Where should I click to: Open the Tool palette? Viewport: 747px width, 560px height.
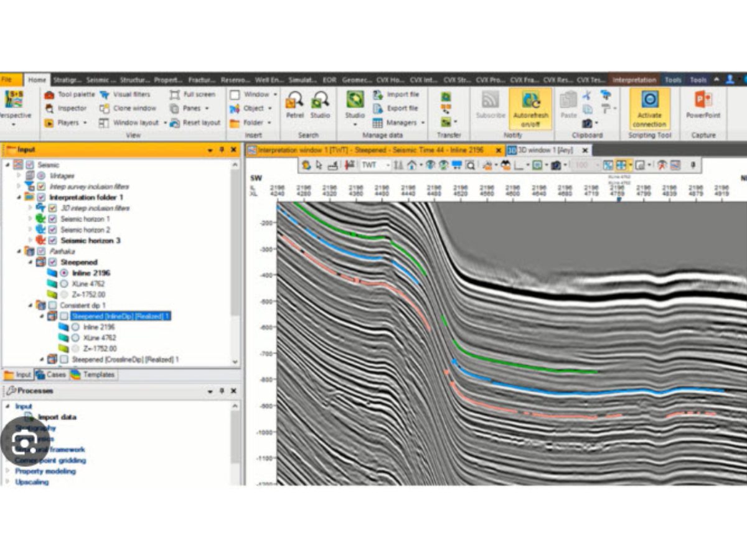coord(69,95)
